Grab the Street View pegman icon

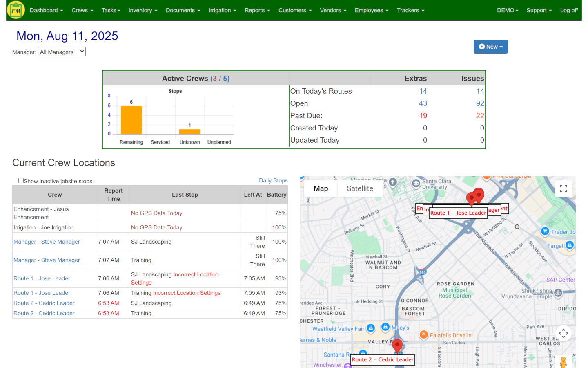pyautogui.click(x=563, y=362)
